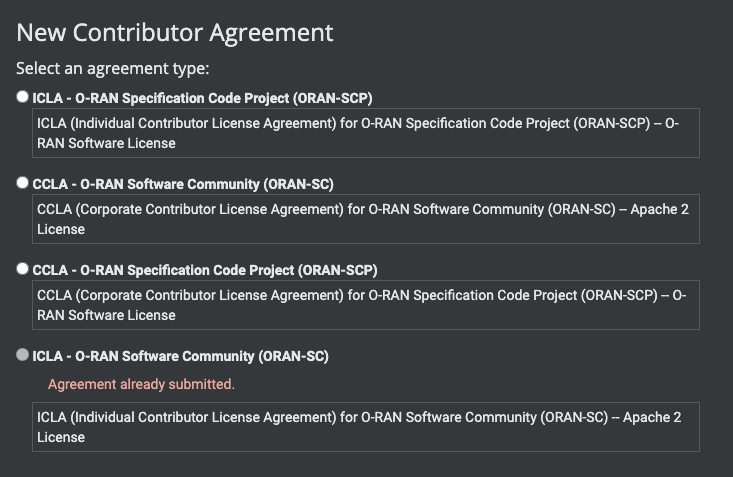Click the CCLA ORAN-SCP description box
The width and height of the screenshot is (733, 477).
tap(366, 305)
